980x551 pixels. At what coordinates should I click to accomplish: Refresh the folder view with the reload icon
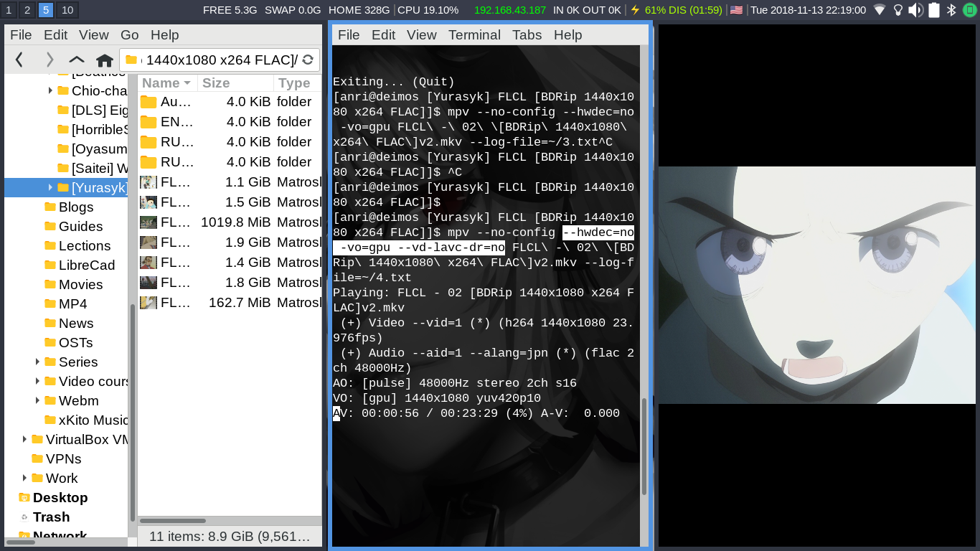coord(308,60)
